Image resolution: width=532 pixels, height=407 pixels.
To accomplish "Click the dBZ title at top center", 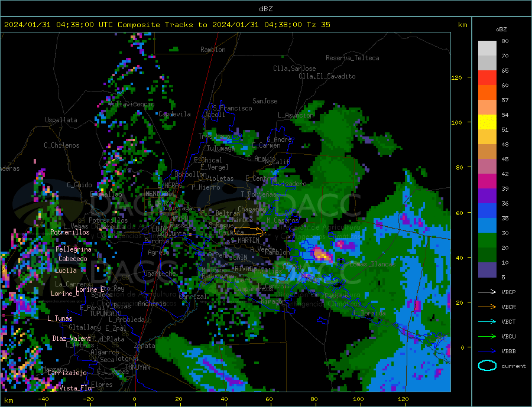I will 265,9.
